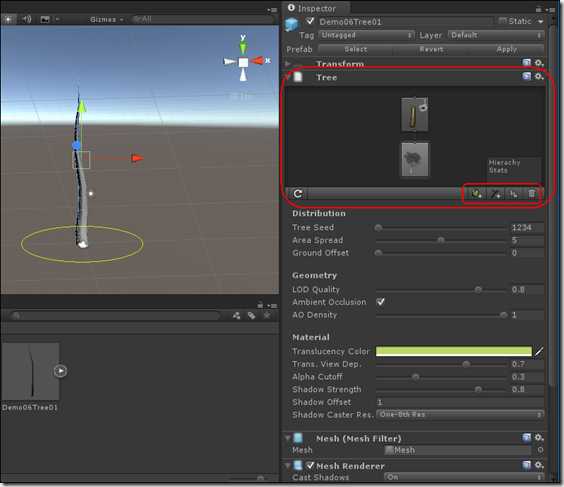The width and height of the screenshot is (564, 487).
Task: Click the Translucency Color swatch
Action: (x=454, y=351)
